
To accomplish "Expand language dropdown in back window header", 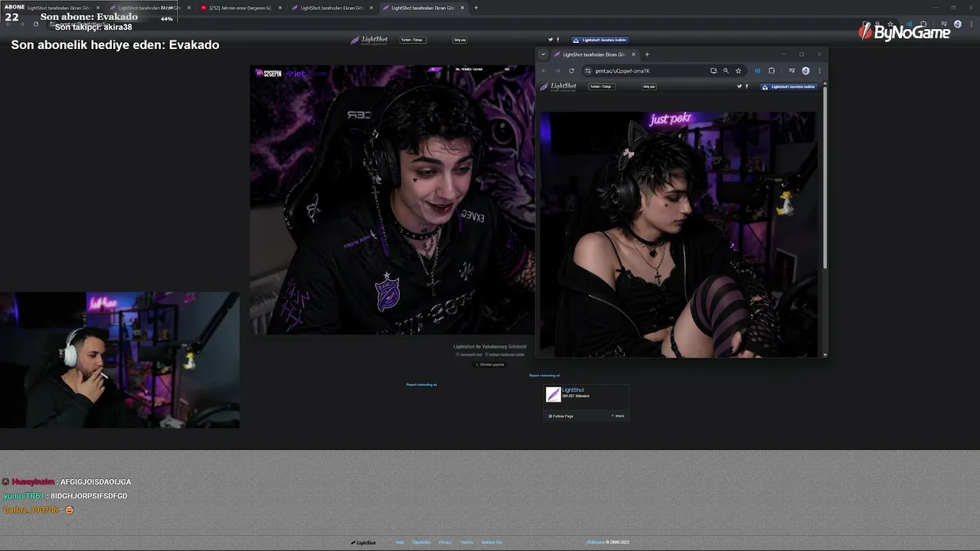I will [x=412, y=40].
